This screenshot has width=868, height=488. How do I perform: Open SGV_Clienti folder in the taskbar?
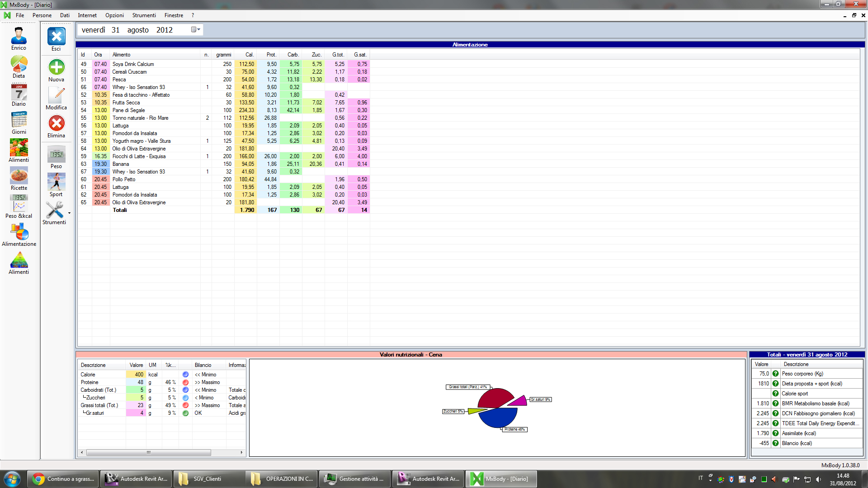[209, 479]
